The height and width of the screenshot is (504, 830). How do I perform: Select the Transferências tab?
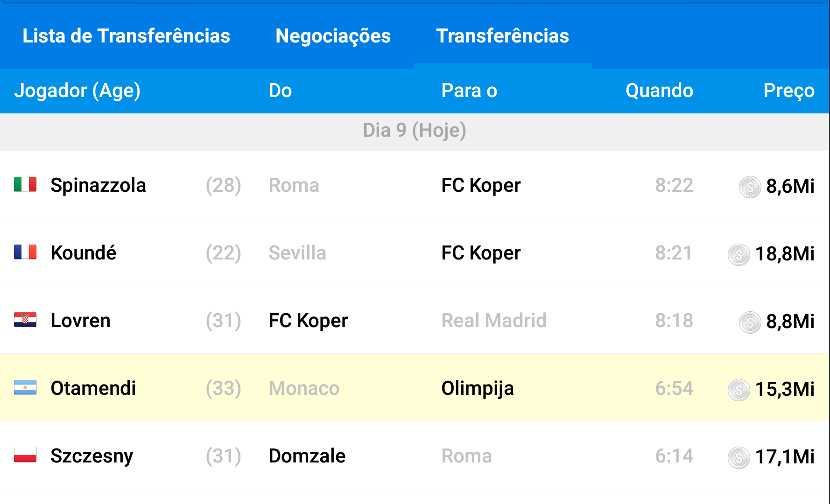502,36
